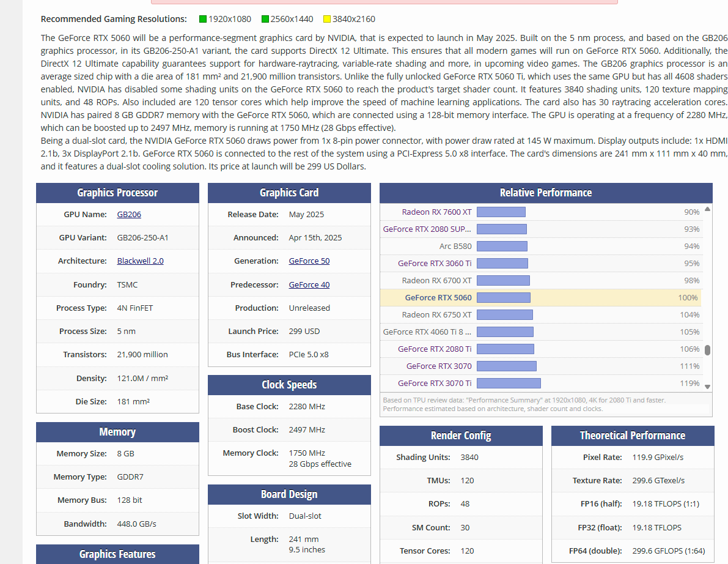Click the Graphics Processor section header

pyautogui.click(x=117, y=193)
